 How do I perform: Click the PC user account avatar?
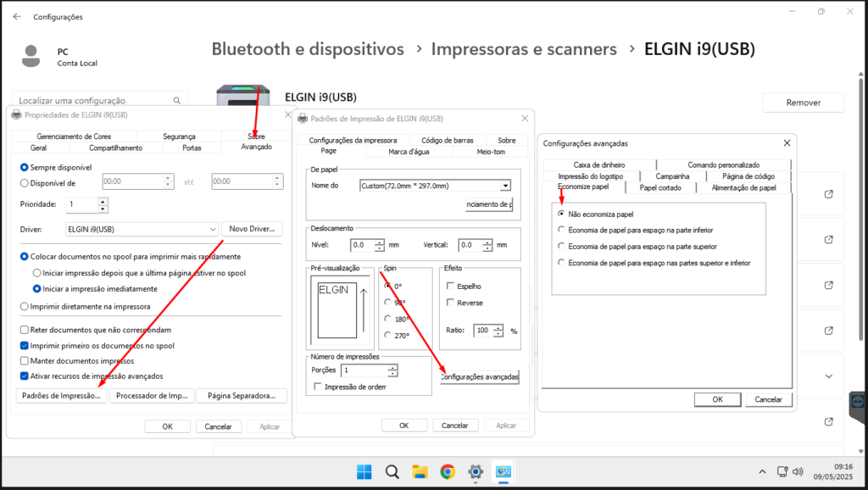tap(31, 57)
